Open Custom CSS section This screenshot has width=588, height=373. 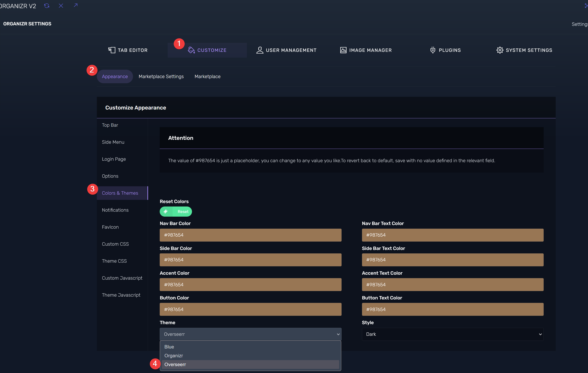tap(122, 244)
